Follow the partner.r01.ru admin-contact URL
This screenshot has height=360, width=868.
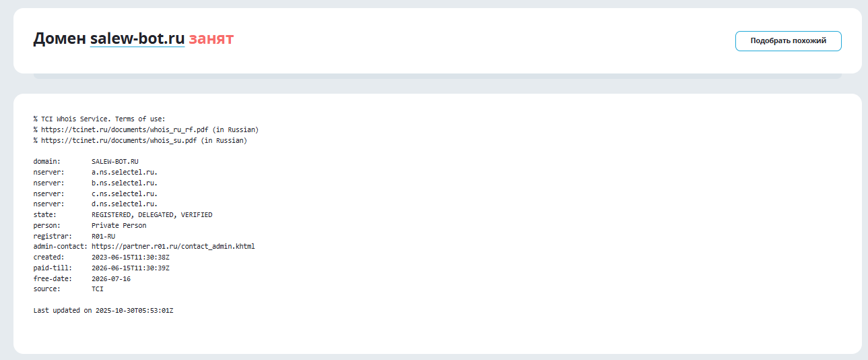(173, 246)
